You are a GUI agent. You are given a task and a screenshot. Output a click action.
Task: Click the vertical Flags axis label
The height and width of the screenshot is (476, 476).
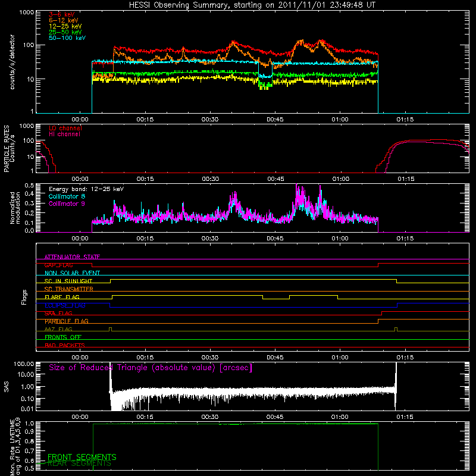(24, 297)
